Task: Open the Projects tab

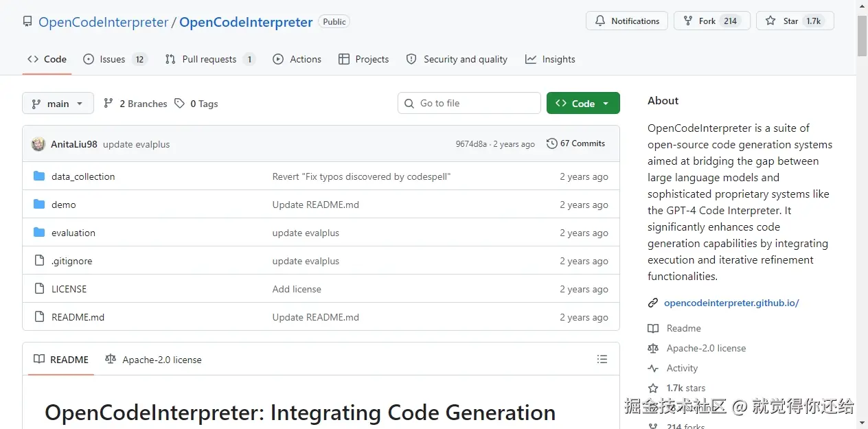Action: (363, 59)
